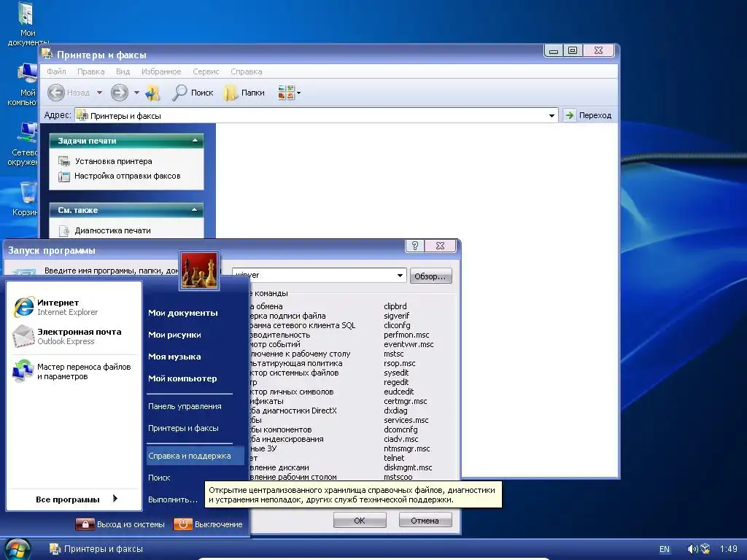The height and width of the screenshot is (560, 747).
Task: Click the dxdiag command entry
Action: [395, 411]
